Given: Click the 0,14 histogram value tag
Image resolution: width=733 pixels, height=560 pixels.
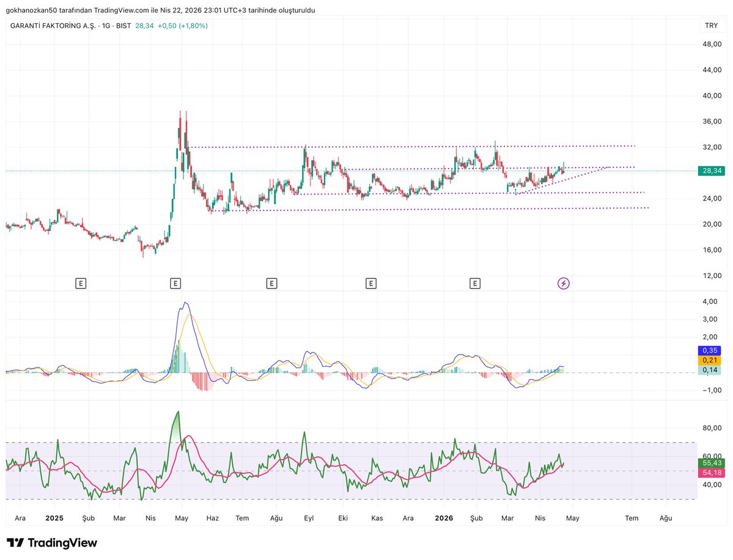Looking at the screenshot, I should pos(710,370).
